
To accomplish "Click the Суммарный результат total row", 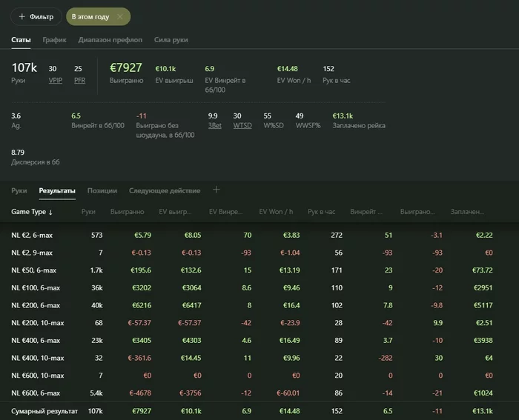I will [44, 410].
